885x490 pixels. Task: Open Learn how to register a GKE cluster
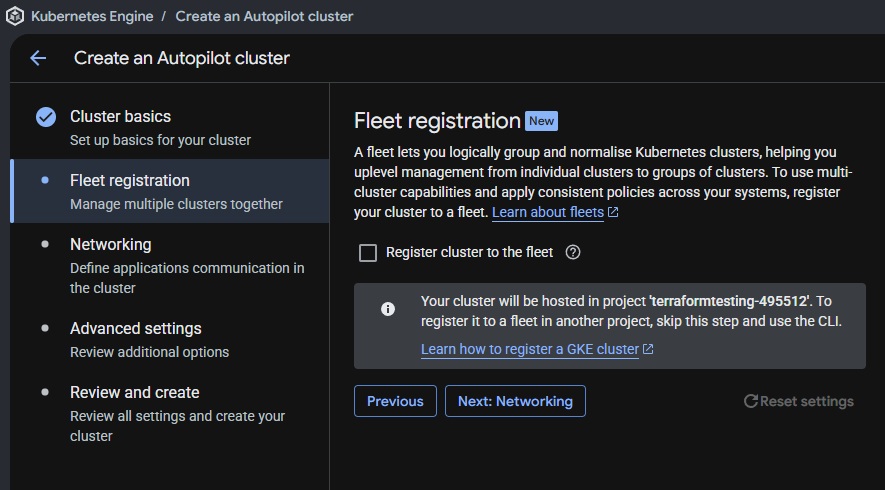529,349
